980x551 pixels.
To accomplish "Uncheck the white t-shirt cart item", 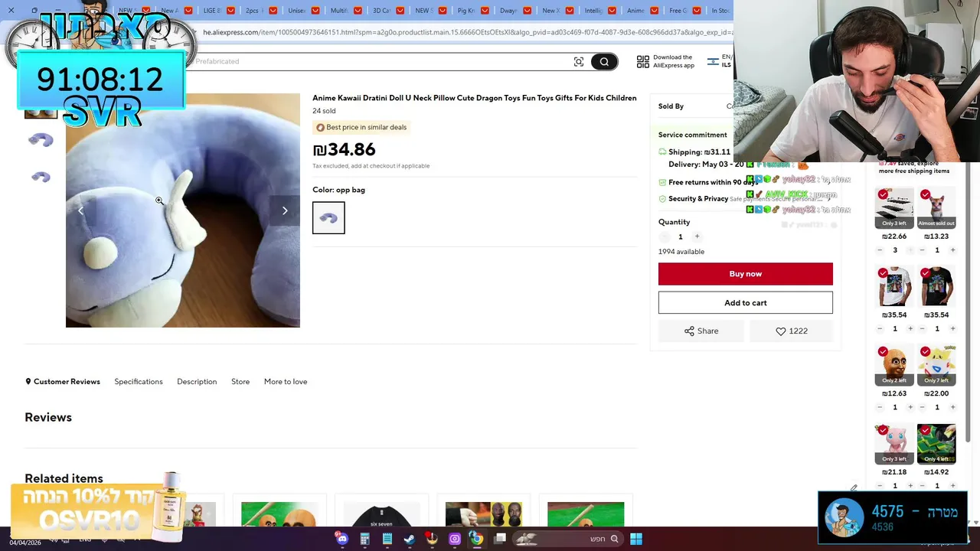I will pyautogui.click(x=883, y=273).
